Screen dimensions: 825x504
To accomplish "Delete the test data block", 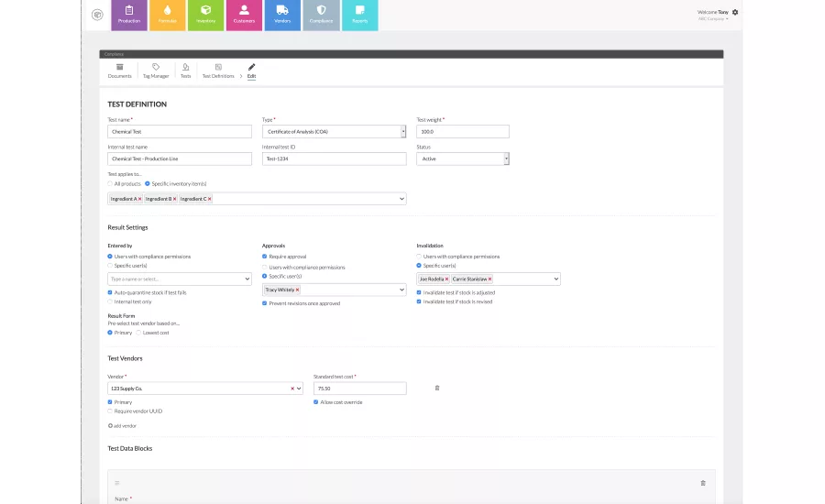I will click(x=703, y=483).
